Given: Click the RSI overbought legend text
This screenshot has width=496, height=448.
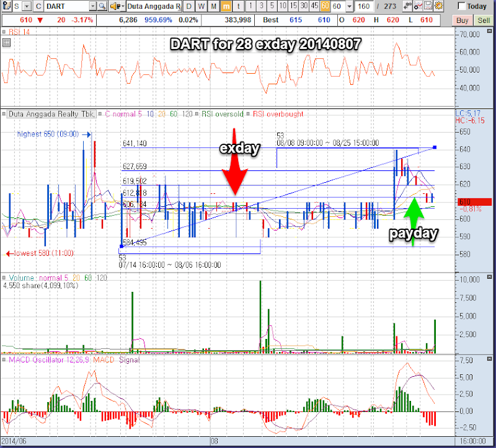Looking at the screenshot, I should coord(278,114).
